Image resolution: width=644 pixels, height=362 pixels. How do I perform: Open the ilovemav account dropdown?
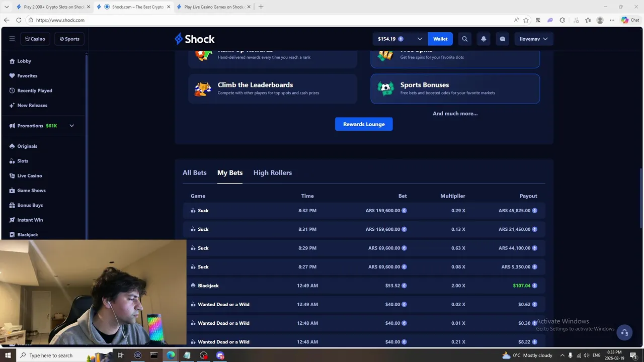pos(534,39)
